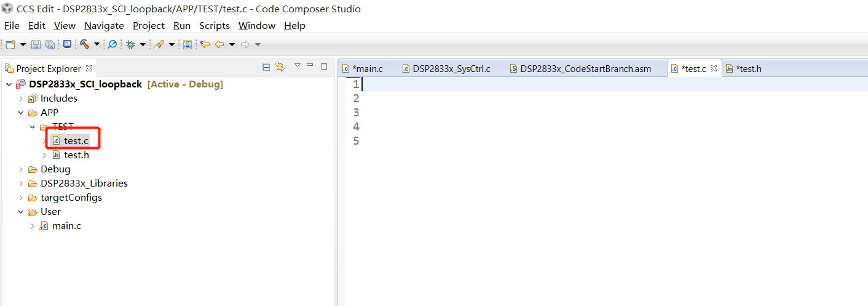The image size is (868, 306).
Task: Click the Save All toolbar icon
Action: [x=50, y=44]
